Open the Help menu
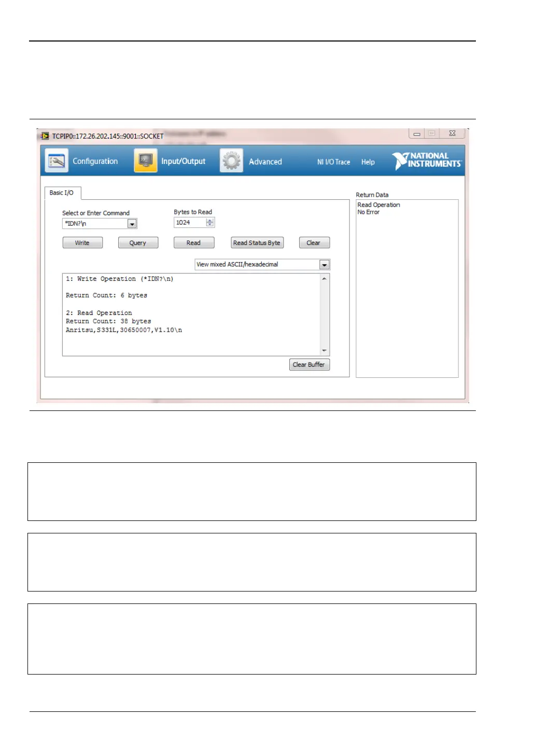The height and width of the screenshot is (756, 535). (x=368, y=162)
